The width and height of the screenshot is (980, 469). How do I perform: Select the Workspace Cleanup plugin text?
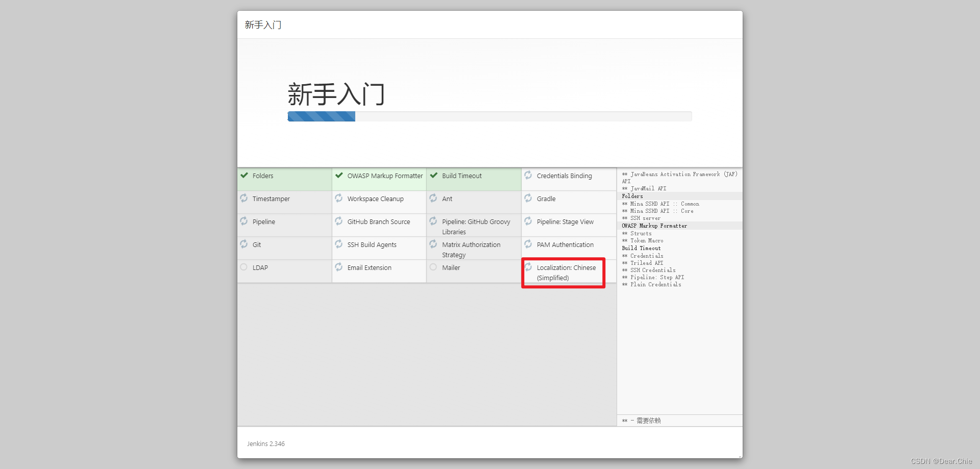pyautogui.click(x=376, y=199)
